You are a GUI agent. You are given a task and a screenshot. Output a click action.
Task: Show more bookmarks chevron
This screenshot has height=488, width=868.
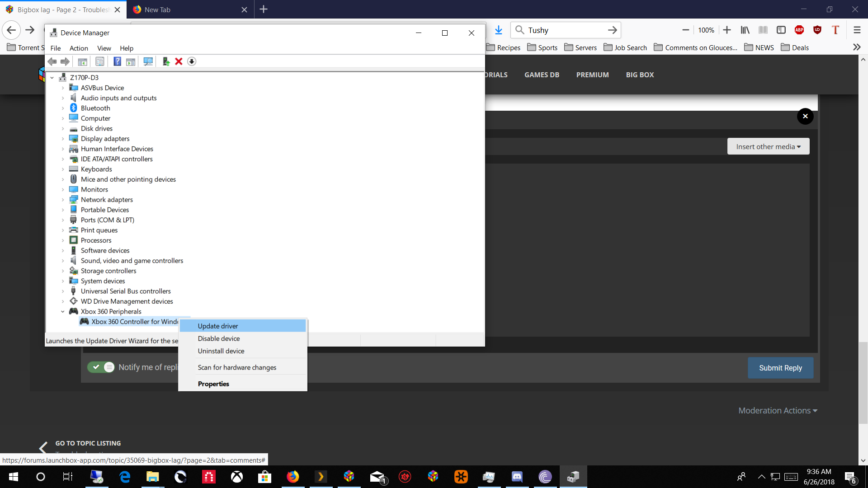856,47
